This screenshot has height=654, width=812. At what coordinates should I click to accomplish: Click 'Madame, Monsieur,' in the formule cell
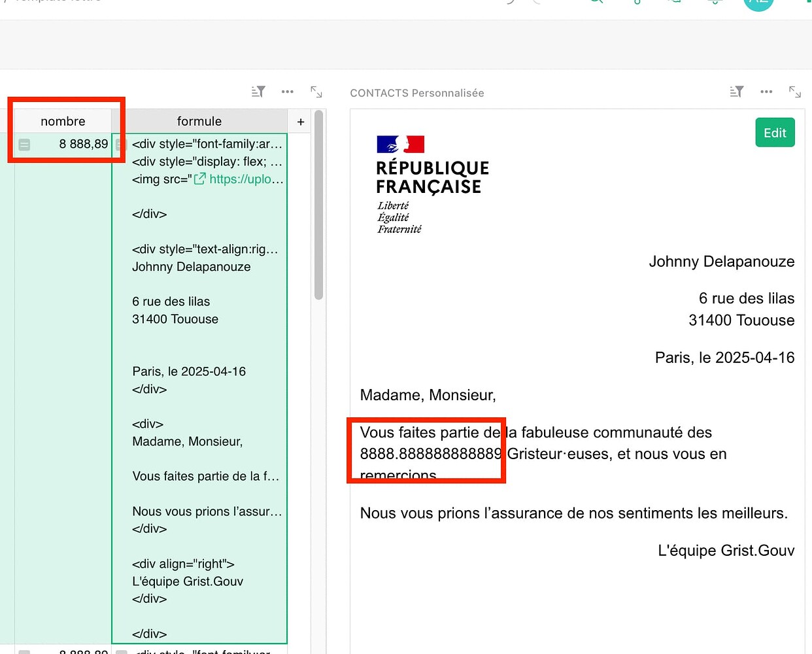pyautogui.click(x=188, y=441)
